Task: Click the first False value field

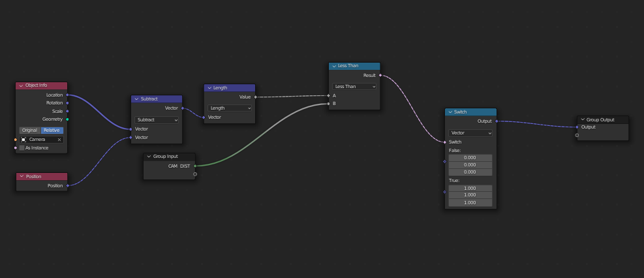Action: [470, 158]
